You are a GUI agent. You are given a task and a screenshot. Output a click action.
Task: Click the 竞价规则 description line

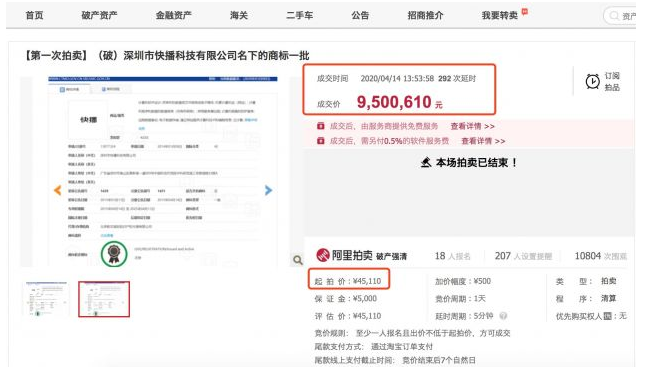point(412,333)
